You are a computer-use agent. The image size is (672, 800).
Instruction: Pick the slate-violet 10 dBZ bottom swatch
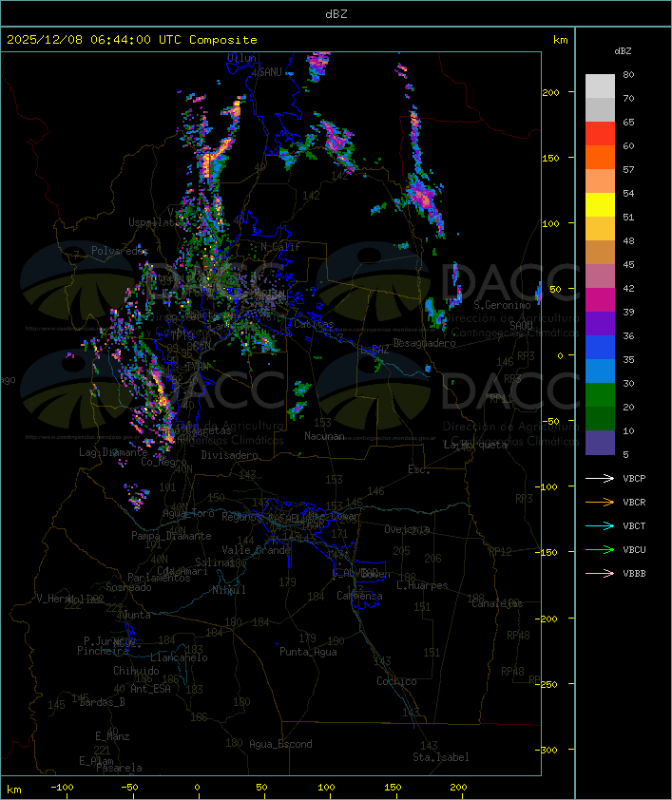point(600,443)
